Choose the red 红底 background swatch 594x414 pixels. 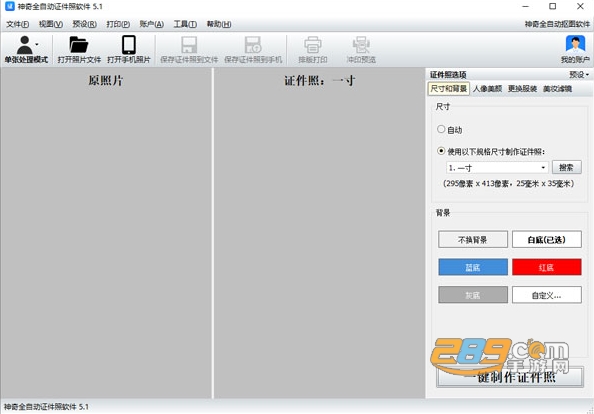(547, 267)
